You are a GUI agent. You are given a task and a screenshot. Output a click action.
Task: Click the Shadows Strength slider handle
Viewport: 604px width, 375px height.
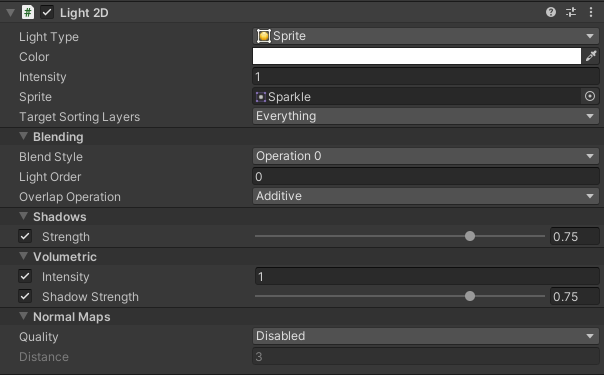click(x=470, y=236)
